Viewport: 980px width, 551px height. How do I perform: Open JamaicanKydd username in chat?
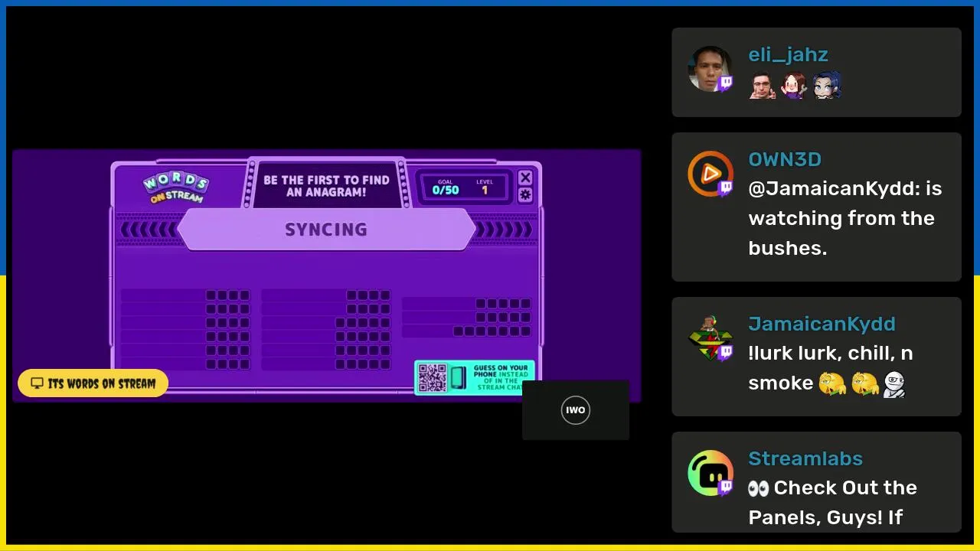pyautogui.click(x=822, y=324)
